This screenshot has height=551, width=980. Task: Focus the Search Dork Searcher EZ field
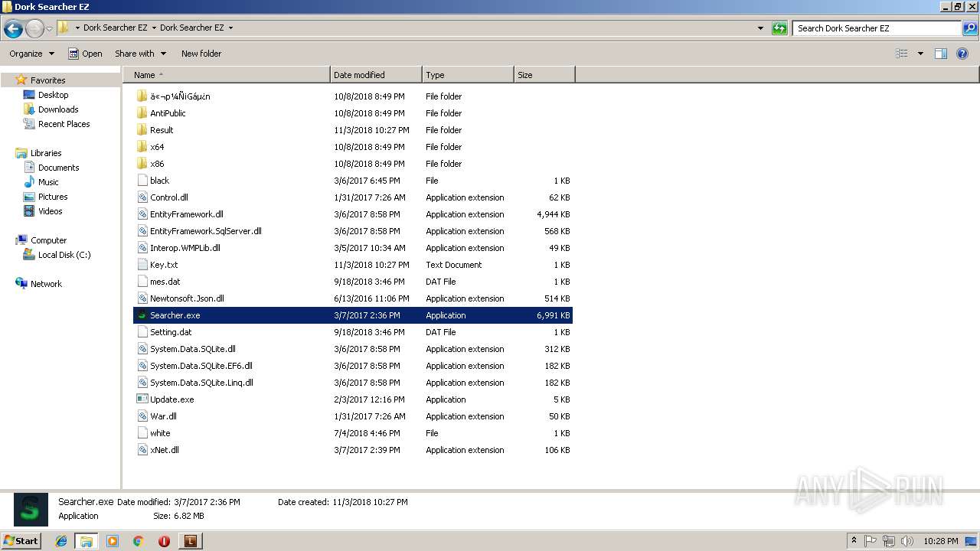(877, 28)
